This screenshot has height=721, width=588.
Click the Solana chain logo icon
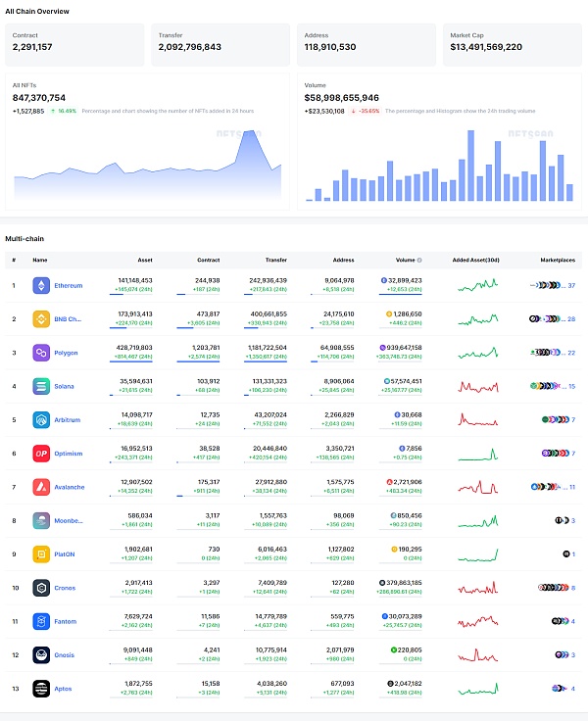click(41, 386)
